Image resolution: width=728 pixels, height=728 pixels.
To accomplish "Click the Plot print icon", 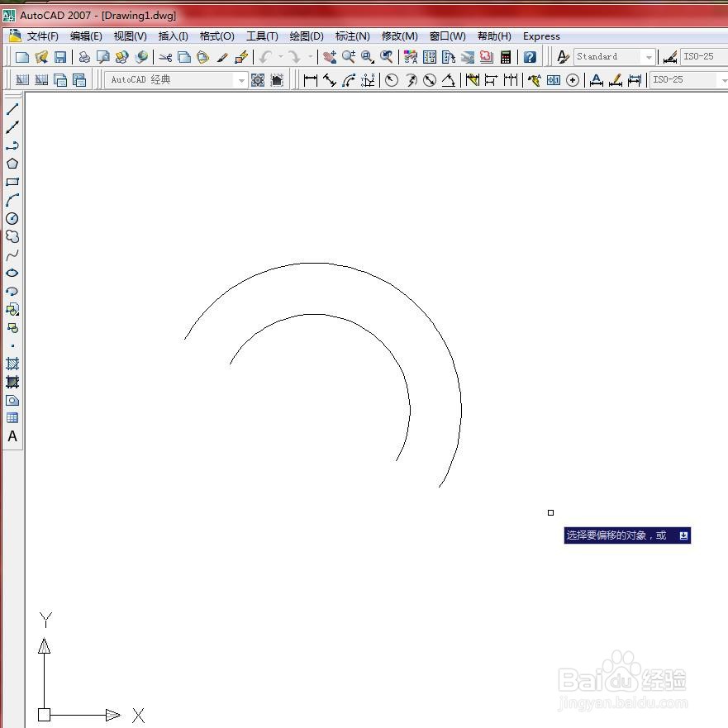I will coord(84,57).
